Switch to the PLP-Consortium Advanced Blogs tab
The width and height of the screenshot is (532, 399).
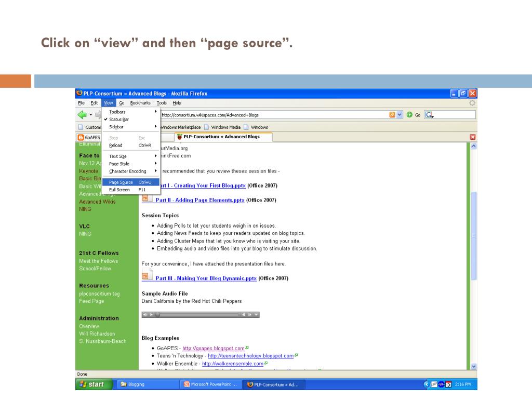coord(223,137)
